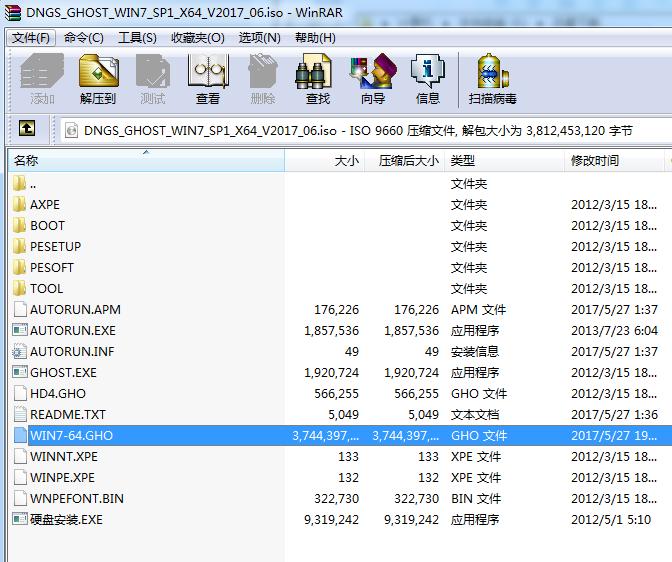The image size is (672, 562).
Task: Sort by the 压缩后大小 column header
Action: (x=405, y=161)
